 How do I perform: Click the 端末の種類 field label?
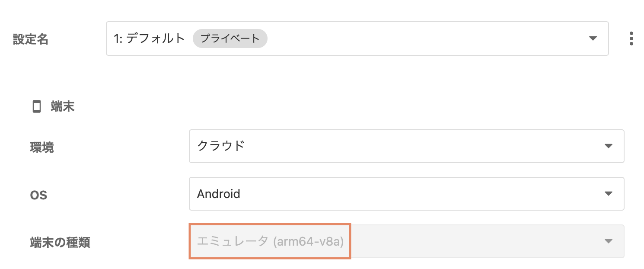(x=60, y=243)
